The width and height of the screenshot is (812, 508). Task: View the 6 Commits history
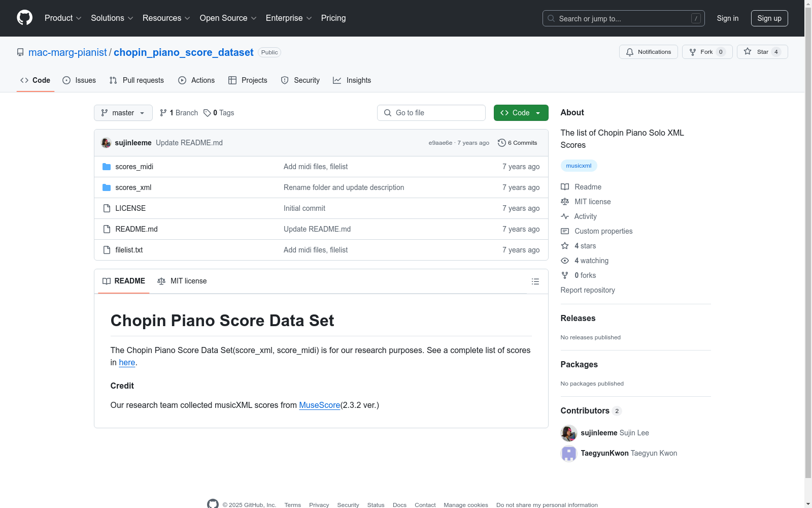tap(518, 143)
